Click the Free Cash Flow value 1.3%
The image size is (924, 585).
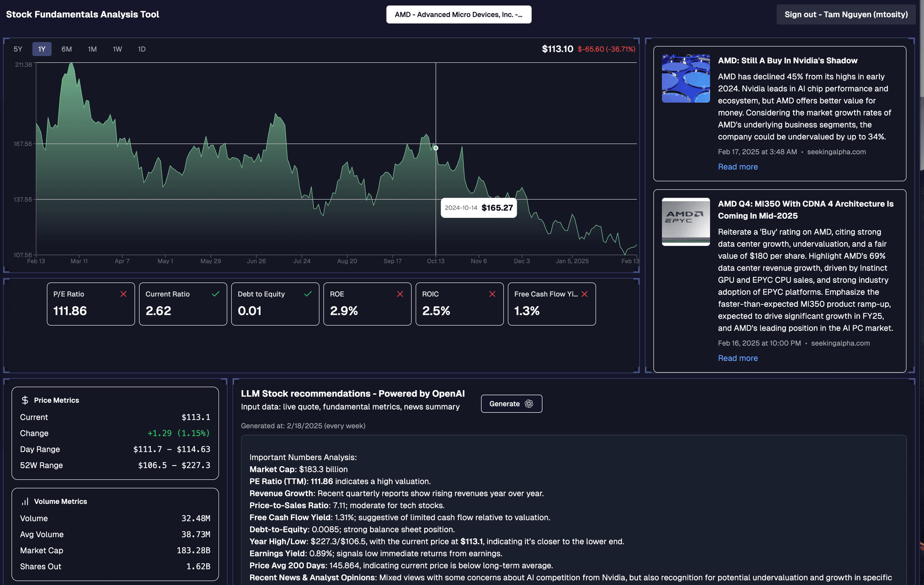(x=527, y=311)
